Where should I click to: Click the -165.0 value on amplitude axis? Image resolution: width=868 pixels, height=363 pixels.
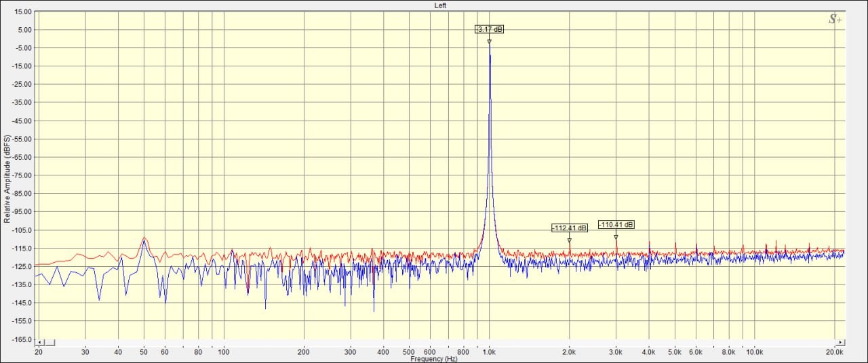tap(22, 339)
